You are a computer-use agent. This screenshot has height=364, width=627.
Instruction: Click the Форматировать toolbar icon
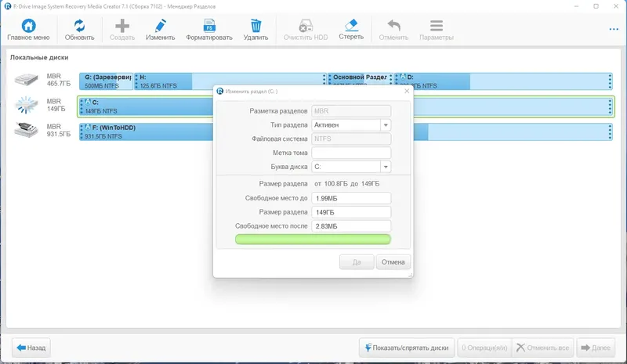209,26
